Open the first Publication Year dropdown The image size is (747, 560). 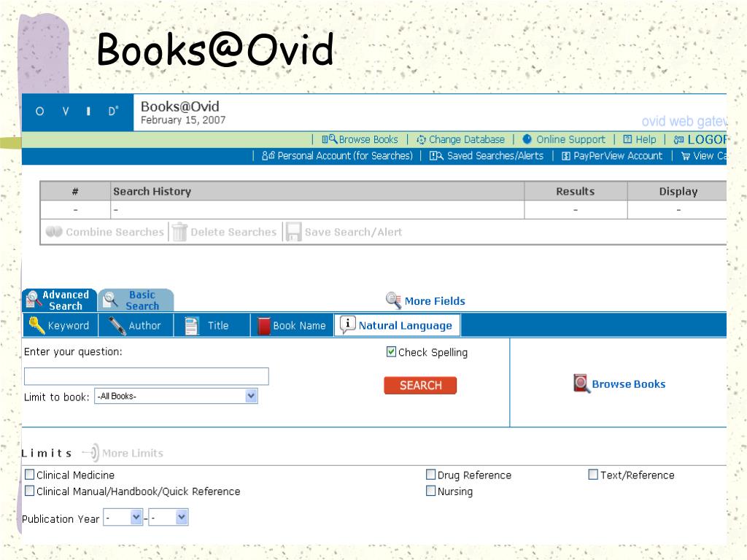tap(123, 517)
